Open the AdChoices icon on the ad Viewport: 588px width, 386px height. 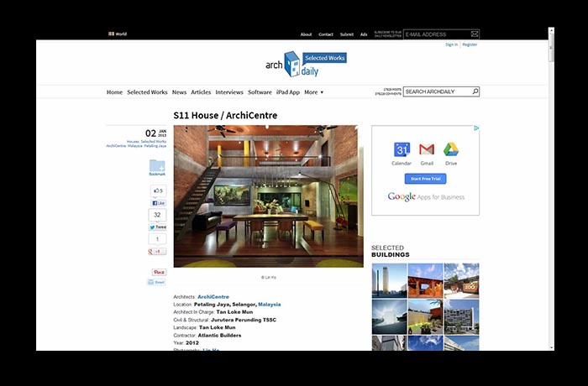(x=475, y=129)
